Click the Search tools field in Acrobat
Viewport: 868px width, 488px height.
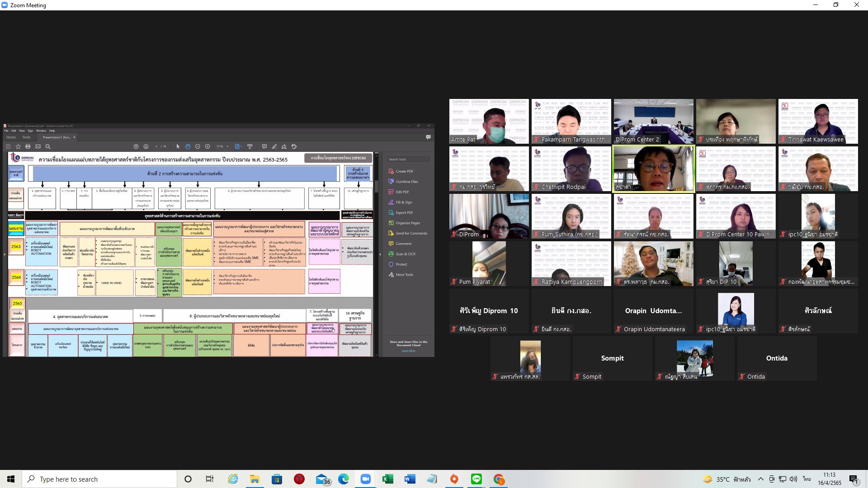(408, 159)
